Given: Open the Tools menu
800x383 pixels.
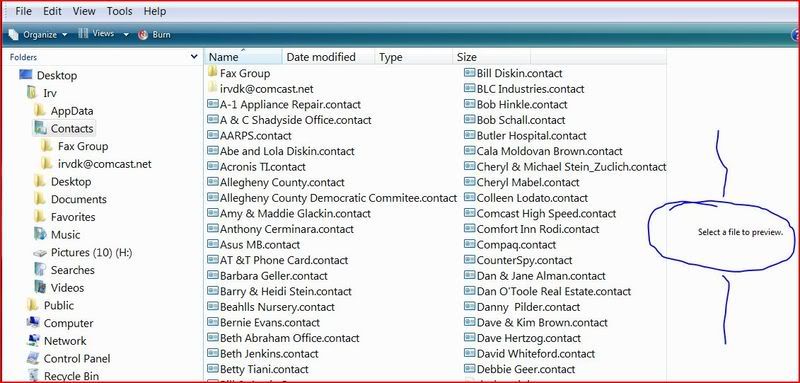Looking at the screenshot, I should tap(118, 11).
